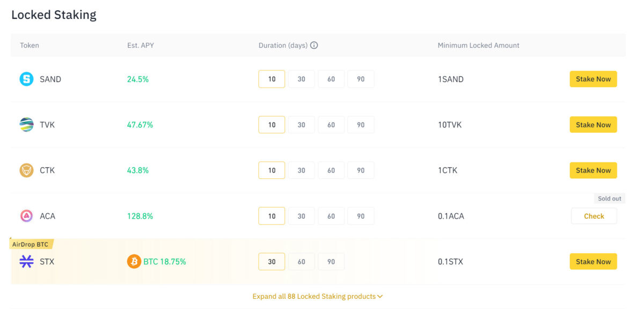Select 60 days duration for ACA
The image size is (644, 309).
click(331, 216)
